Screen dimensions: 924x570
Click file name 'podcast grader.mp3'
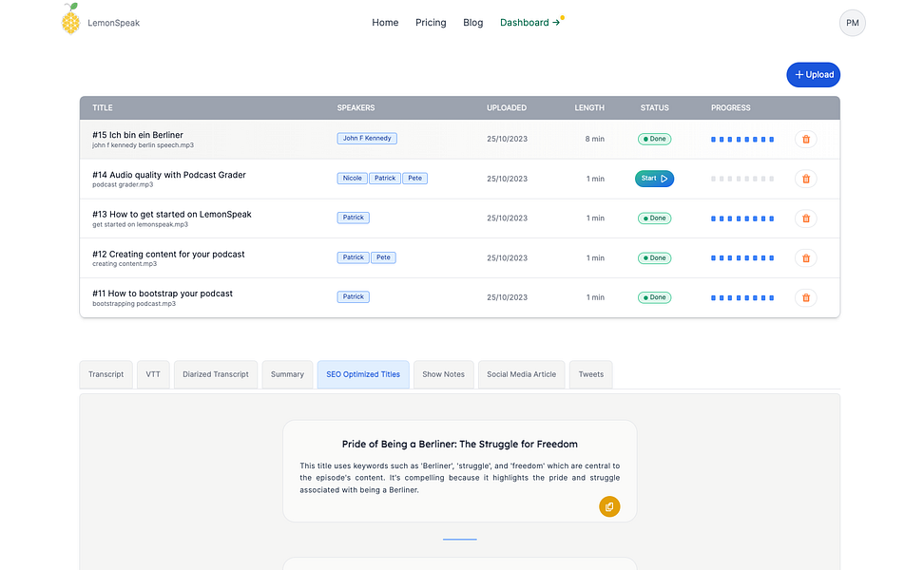pos(123,184)
